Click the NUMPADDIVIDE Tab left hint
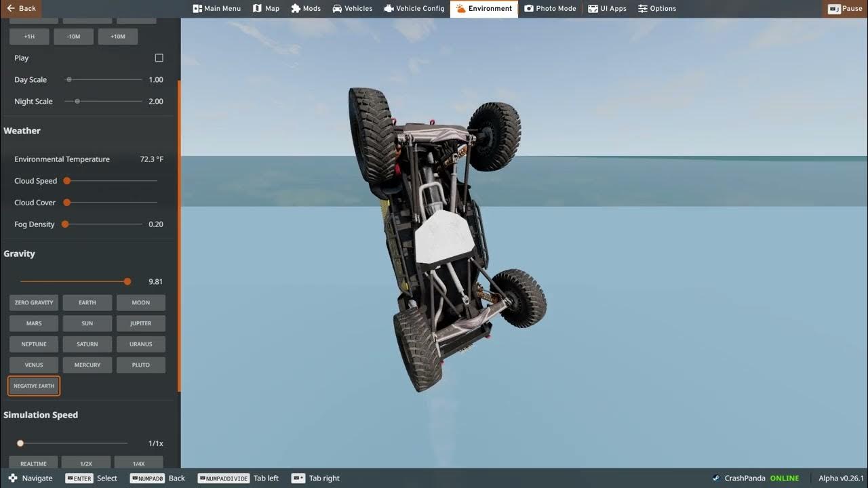This screenshot has height=488, width=868. click(238, 479)
